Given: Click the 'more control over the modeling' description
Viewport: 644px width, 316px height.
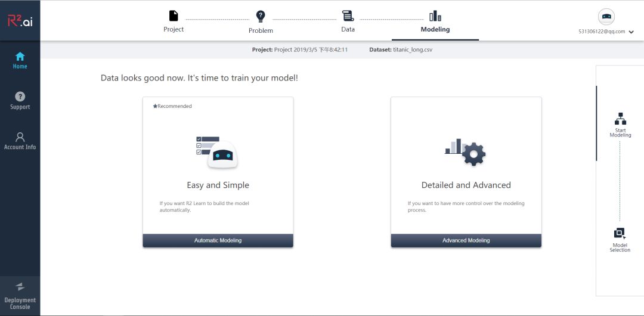Looking at the screenshot, I should [466, 207].
